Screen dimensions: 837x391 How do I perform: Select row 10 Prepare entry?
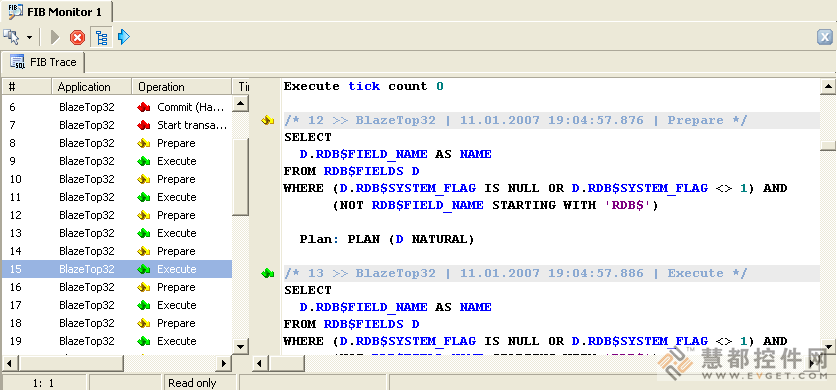tap(117, 179)
